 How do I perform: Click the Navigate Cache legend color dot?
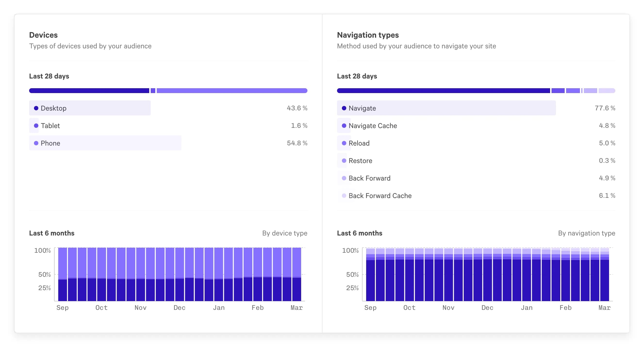click(x=344, y=126)
